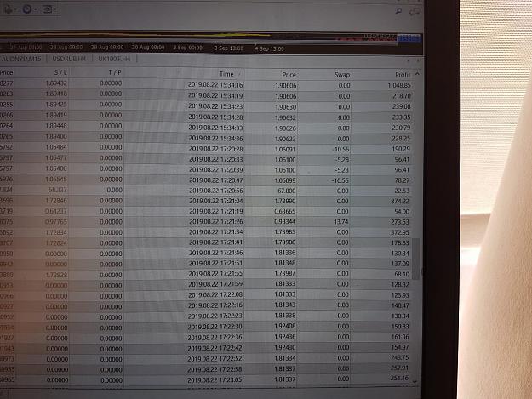Click the profit value 190.29
Image resolution: width=532 pixels, height=399 pixels.
pos(401,149)
